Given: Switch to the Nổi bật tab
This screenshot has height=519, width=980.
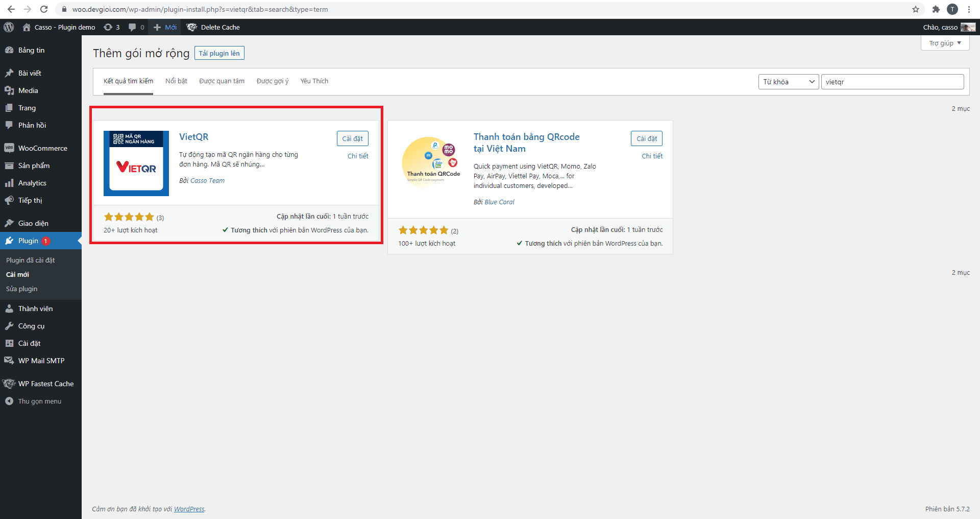Looking at the screenshot, I should click(176, 81).
